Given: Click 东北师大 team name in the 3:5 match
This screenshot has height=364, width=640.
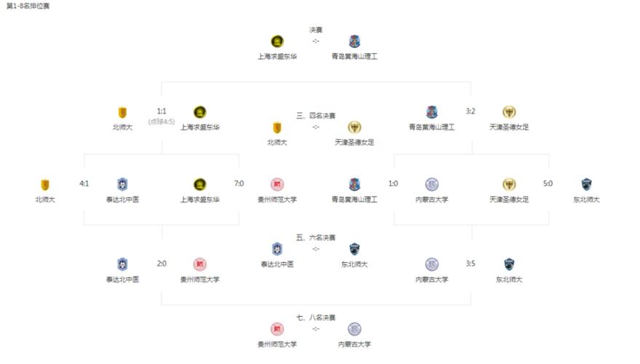Looking at the screenshot, I should click(509, 280).
